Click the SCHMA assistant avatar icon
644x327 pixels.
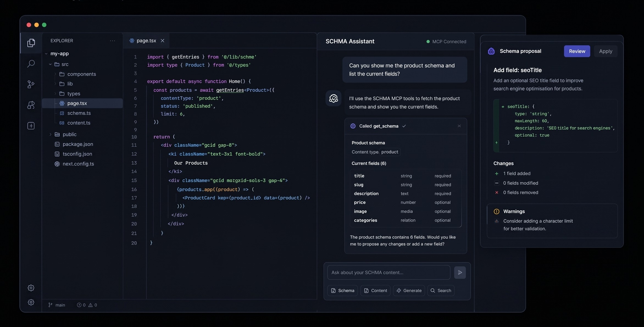(x=333, y=98)
